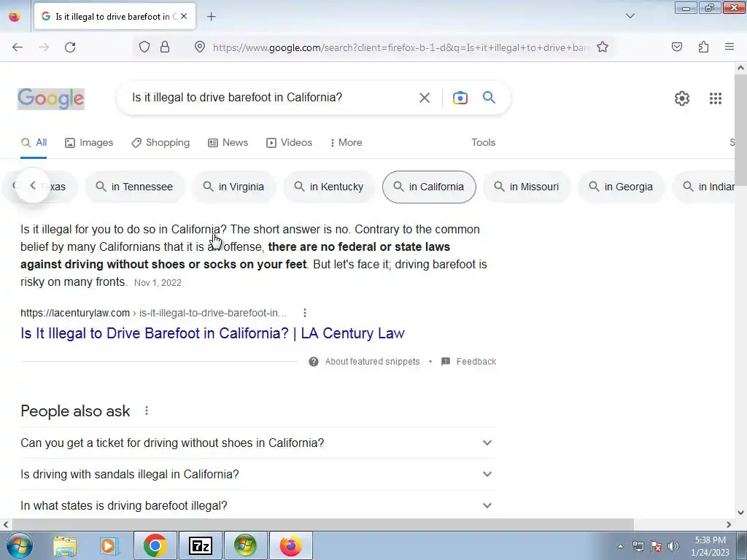Launch Google Chrome from taskbar
The image size is (747, 560).
(x=155, y=545)
